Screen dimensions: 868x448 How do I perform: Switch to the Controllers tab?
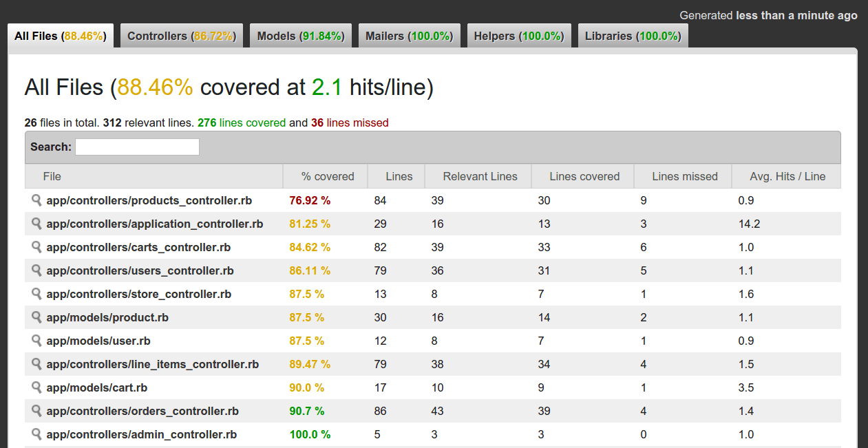click(182, 36)
